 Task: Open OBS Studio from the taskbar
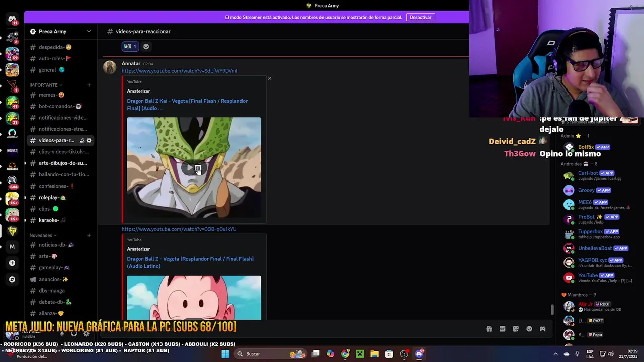[404, 354]
